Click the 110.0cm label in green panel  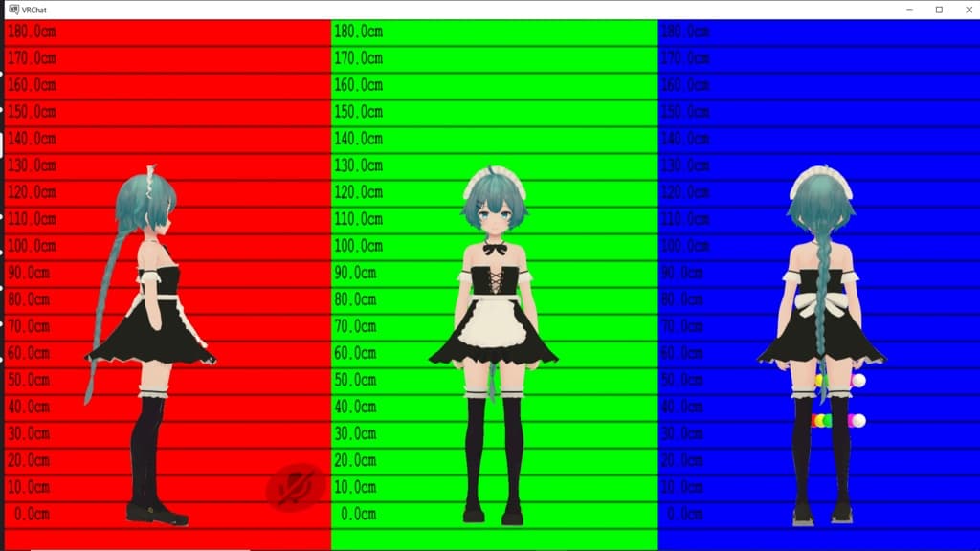coord(358,219)
